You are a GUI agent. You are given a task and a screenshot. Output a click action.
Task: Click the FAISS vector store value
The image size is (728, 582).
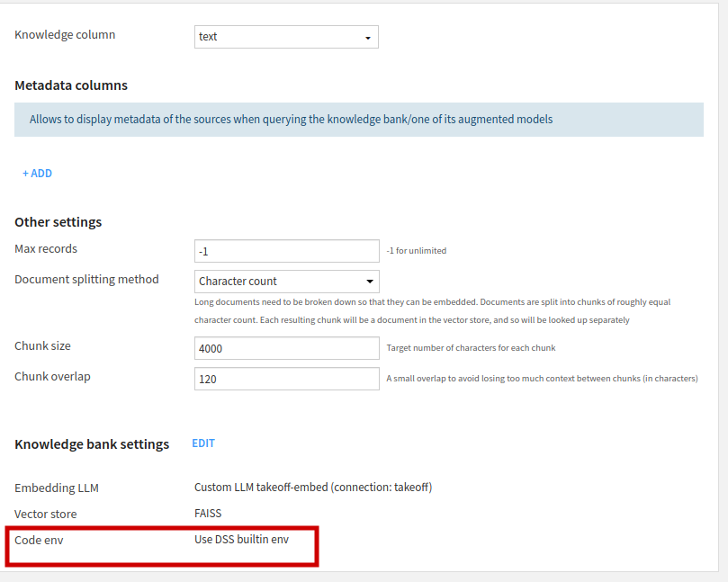click(208, 514)
